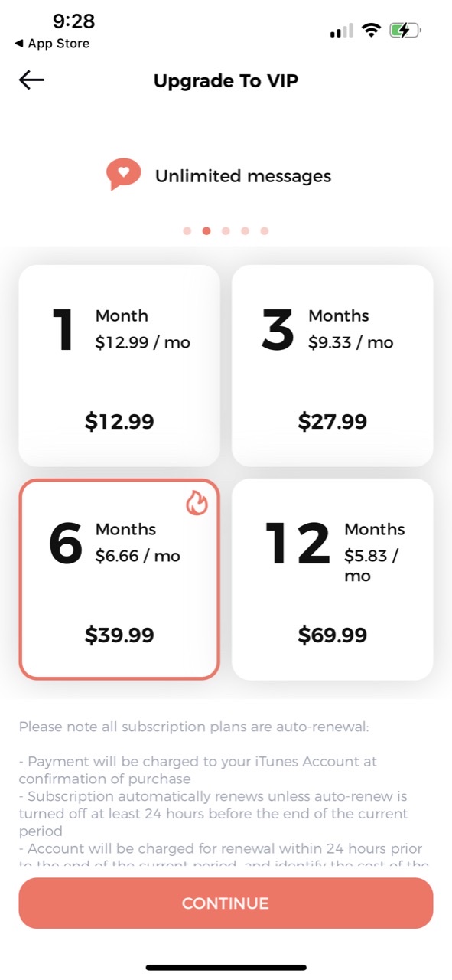Tap the Wi-Fi status icon

372,31
